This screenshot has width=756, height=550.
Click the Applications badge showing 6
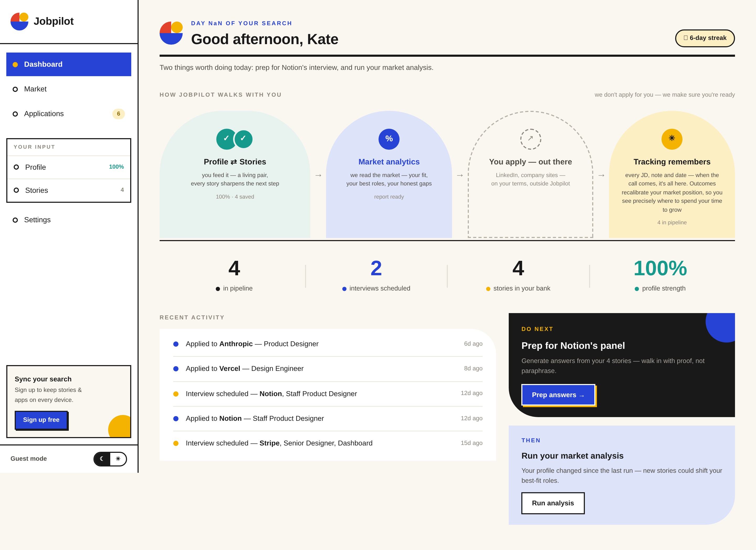tap(118, 114)
